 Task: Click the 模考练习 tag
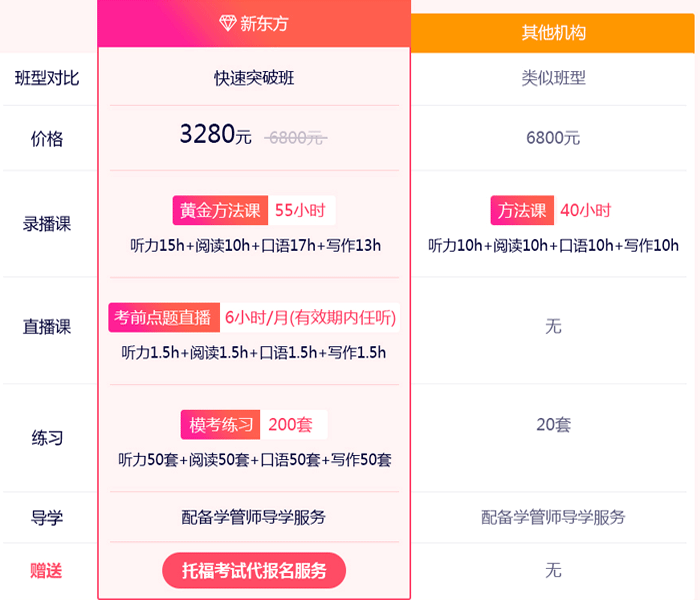click(x=220, y=425)
